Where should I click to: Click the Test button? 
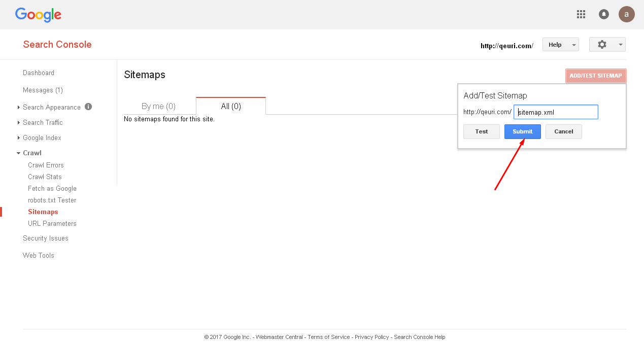click(482, 131)
